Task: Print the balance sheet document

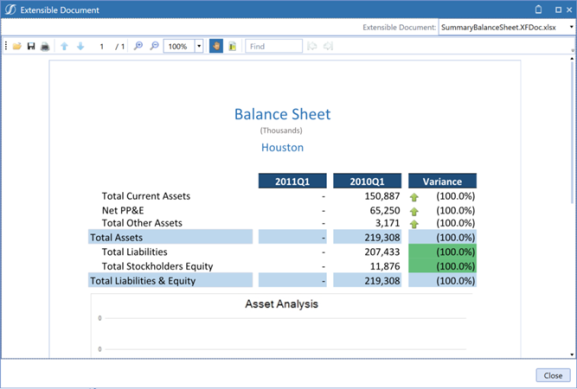Action: [45, 46]
